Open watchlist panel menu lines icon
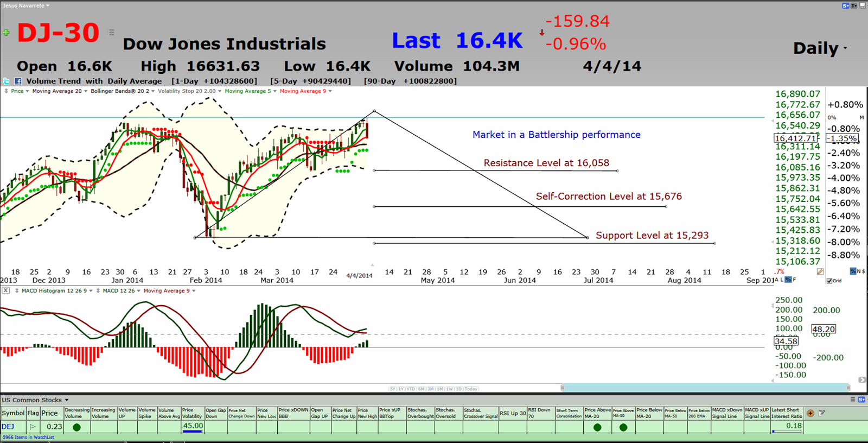Image resolution: width=868 pixels, height=443 pixels. point(853,400)
